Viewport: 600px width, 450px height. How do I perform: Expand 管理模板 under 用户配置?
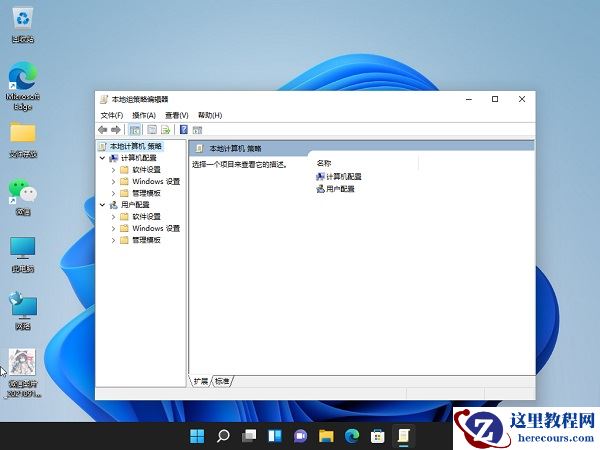coord(114,240)
